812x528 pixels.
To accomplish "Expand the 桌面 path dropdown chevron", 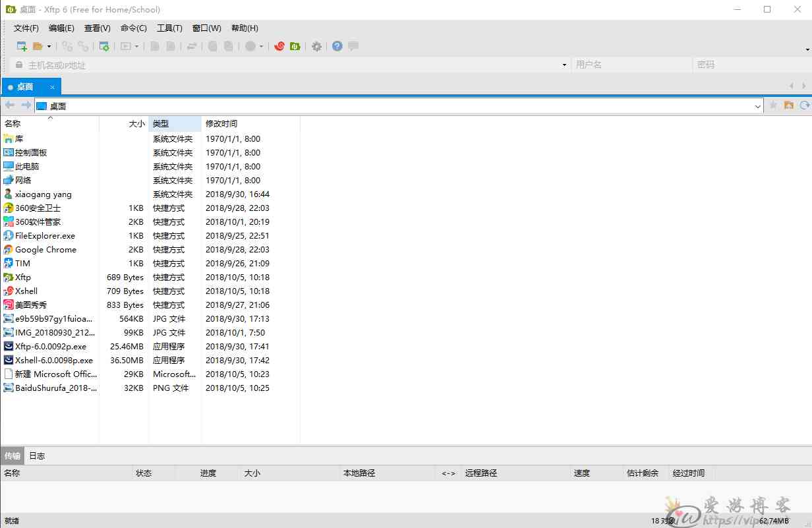I will coord(757,106).
